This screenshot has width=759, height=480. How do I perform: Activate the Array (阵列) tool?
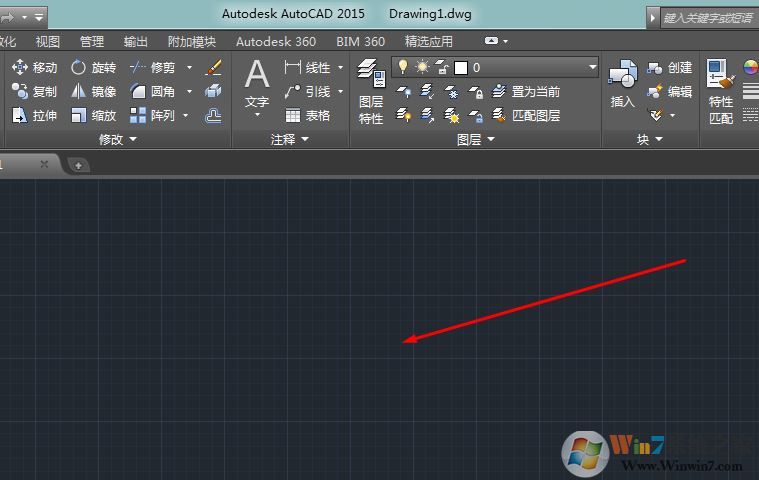(x=152, y=115)
